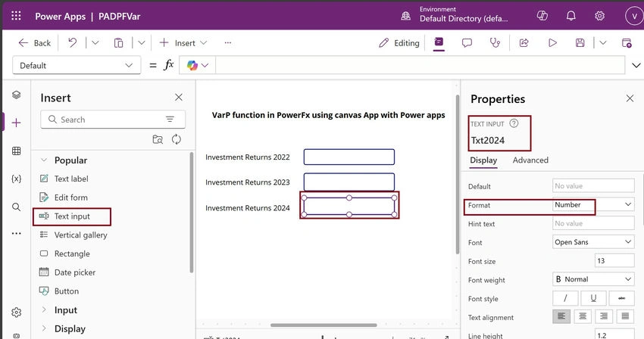
Task: Open the notifications bell
Action: pyautogui.click(x=571, y=16)
